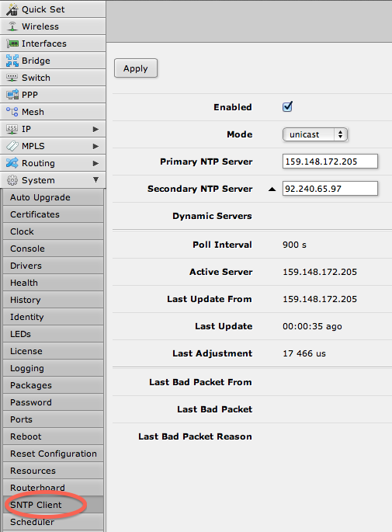Image resolution: width=392 pixels, height=532 pixels.
Task: Open the PPP menu
Action: pos(53,95)
